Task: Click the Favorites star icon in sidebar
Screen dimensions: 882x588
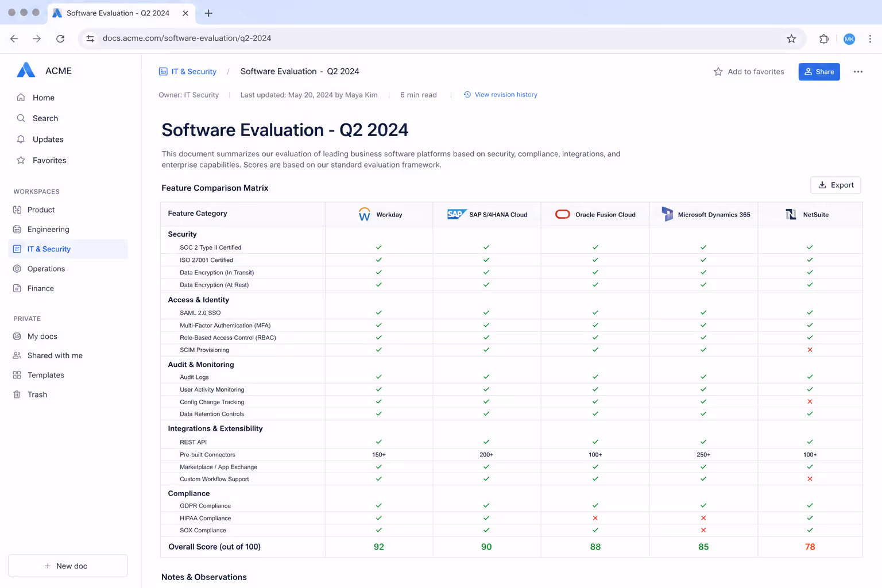Action: click(21, 160)
